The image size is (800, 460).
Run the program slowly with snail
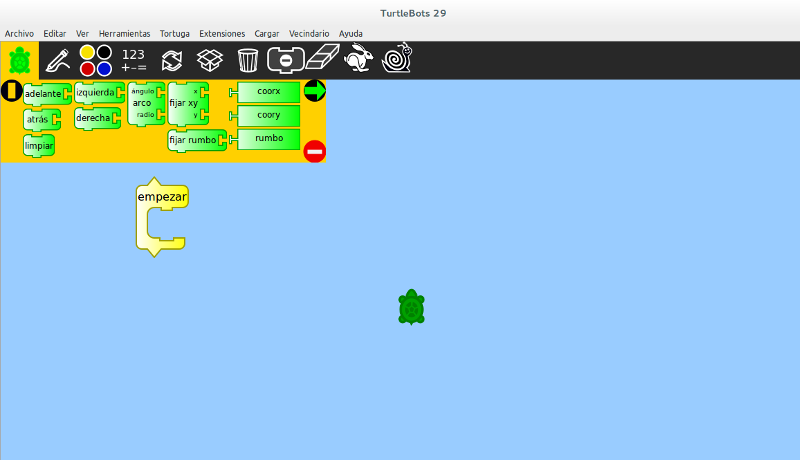(396, 60)
